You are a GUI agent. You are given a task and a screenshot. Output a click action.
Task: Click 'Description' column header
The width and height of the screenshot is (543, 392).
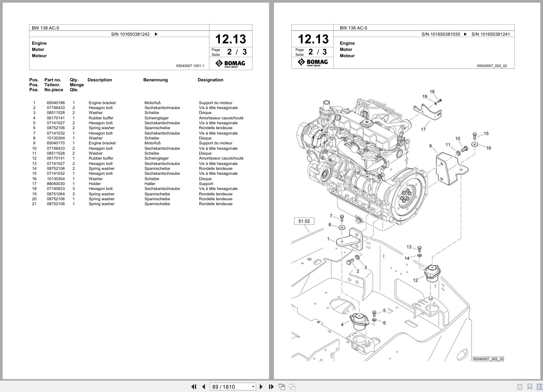(100, 80)
